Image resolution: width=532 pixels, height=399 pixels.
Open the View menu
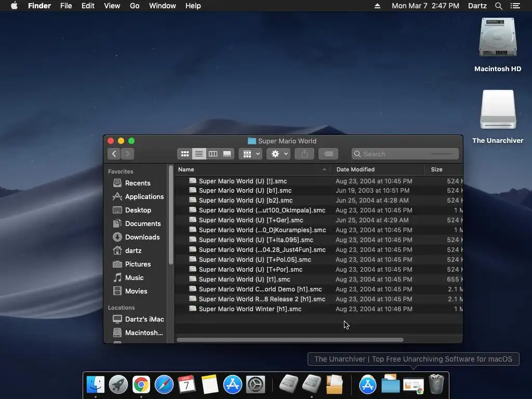(x=112, y=6)
